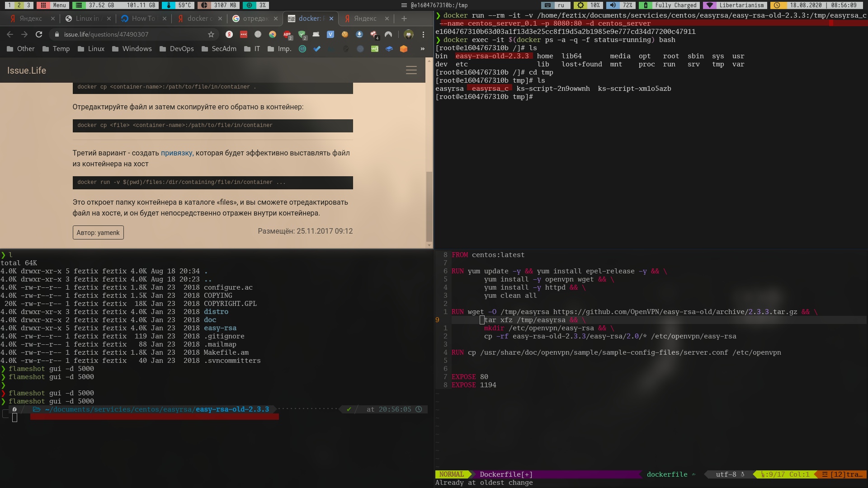Viewport: 868px width, 488px height.
Task: Click the brightness 10% indicator
Action: [x=589, y=5]
